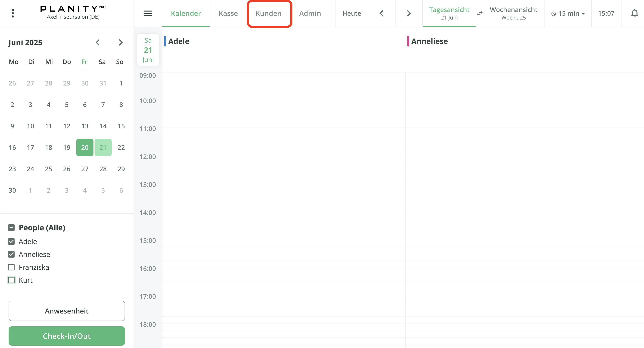
Task: Switch to Wochenansicht Woche 25
Action: (513, 13)
